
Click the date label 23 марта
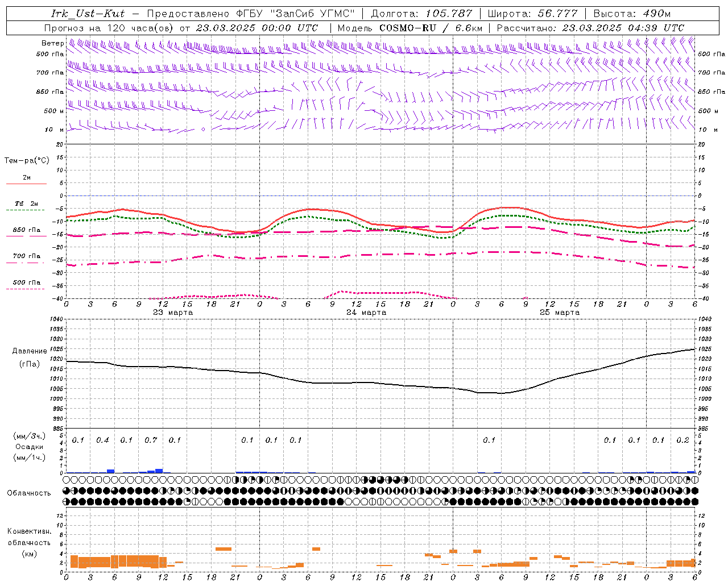click(x=173, y=312)
